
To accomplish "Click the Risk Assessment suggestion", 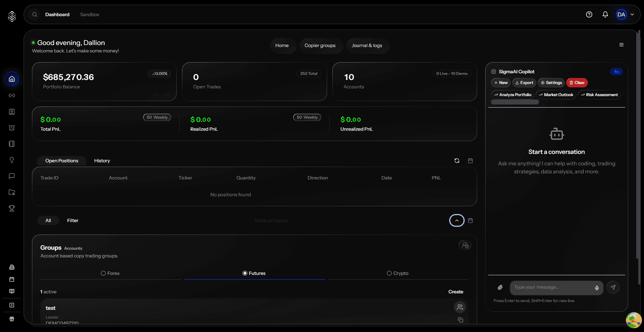I will 599,95.
